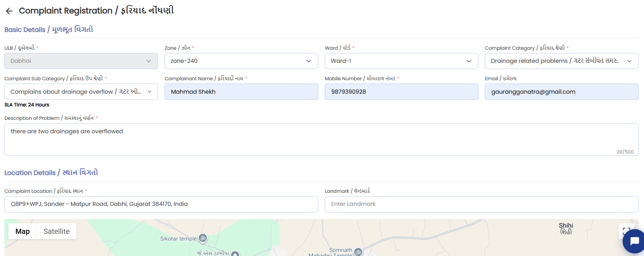The height and width of the screenshot is (256, 644).
Task: Edit Complainant Name field Mahmad Shekh
Action: [x=241, y=92]
